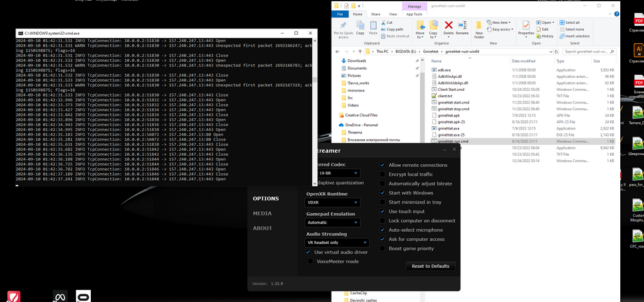Switch to the Share ribbon tab
This screenshot has height=302, width=644.
pos(376,14)
